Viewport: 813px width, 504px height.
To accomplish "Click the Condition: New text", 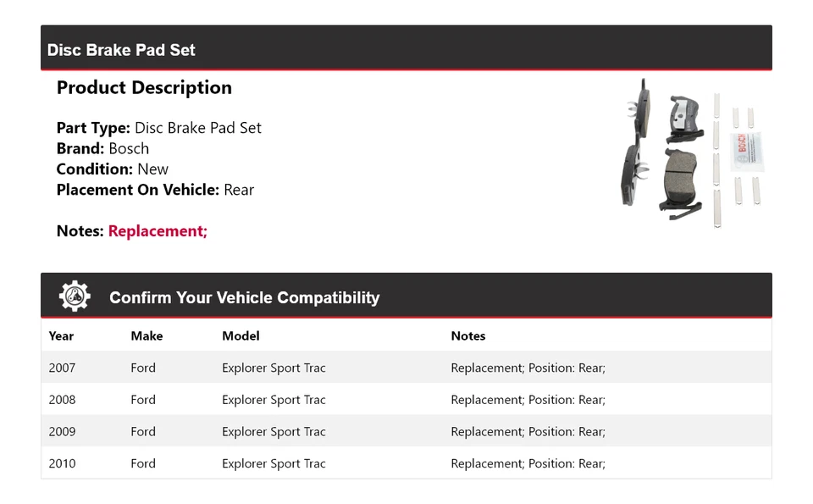I will tap(113, 169).
